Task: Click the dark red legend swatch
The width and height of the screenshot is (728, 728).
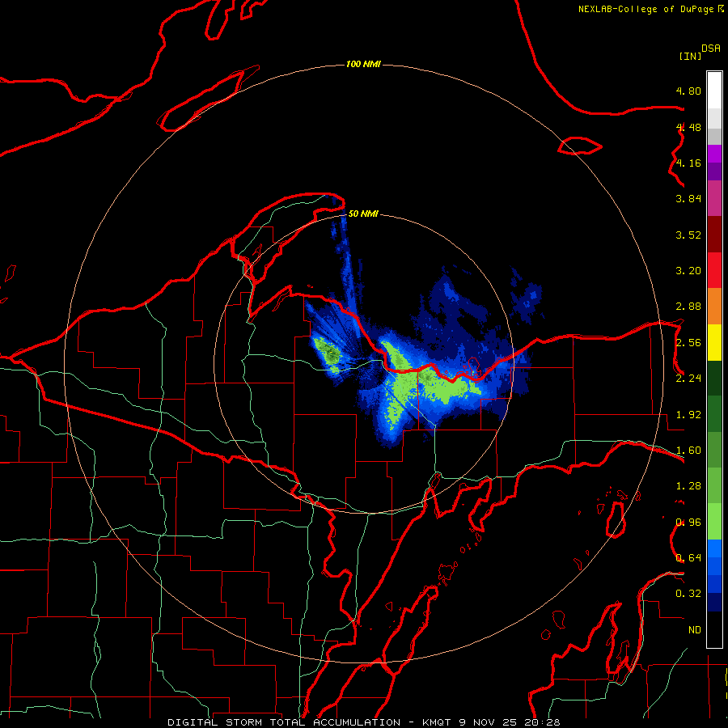Action: (x=714, y=235)
